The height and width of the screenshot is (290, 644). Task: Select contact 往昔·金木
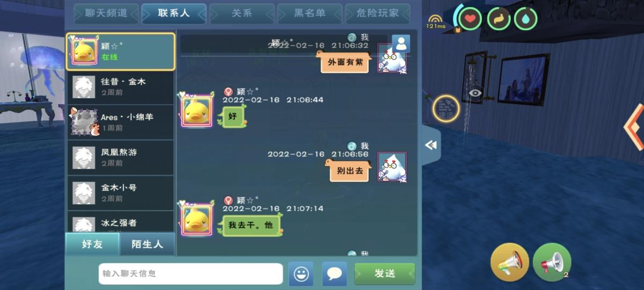[x=121, y=87]
